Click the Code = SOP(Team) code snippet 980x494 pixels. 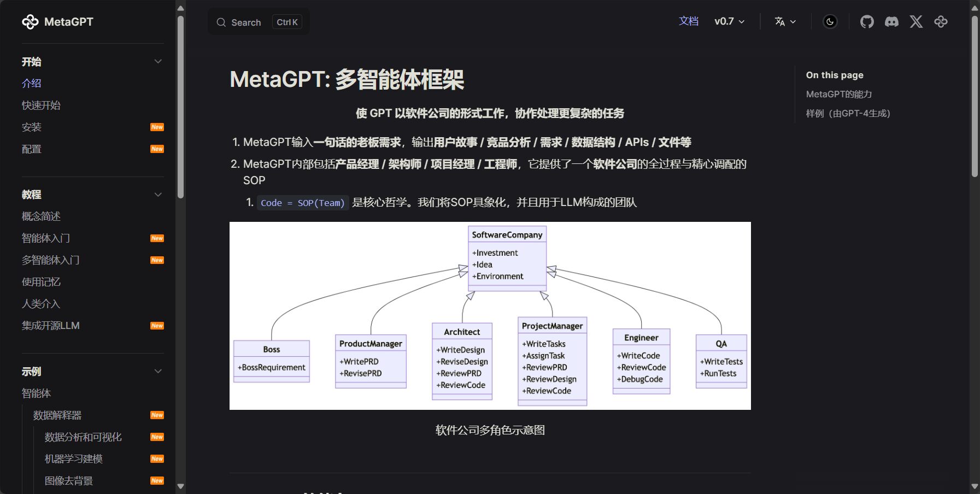pyautogui.click(x=303, y=203)
